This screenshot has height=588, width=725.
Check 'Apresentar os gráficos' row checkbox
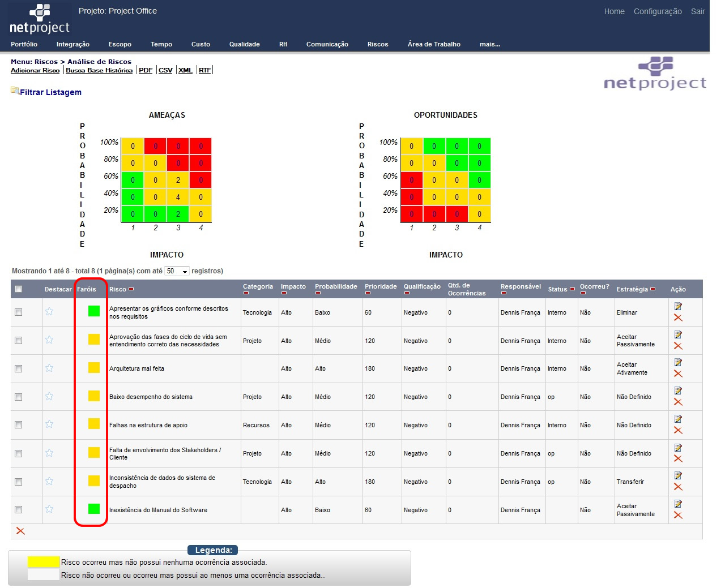click(18, 312)
